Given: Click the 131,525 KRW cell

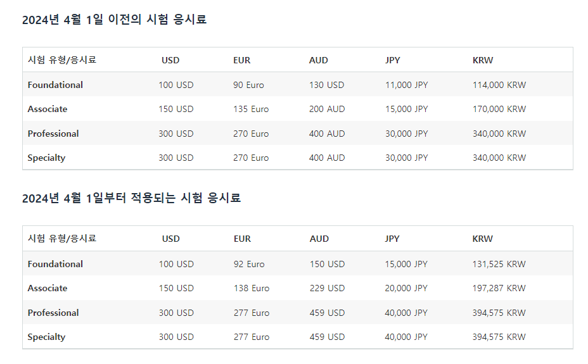Looking at the screenshot, I should (499, 264).
